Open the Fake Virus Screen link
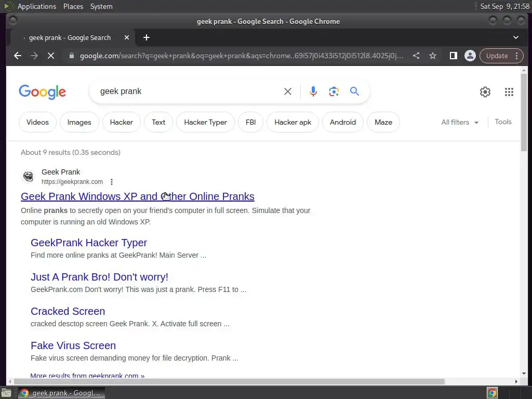The width and height of the screenshot is (532, 399). (x=73, y=345)
